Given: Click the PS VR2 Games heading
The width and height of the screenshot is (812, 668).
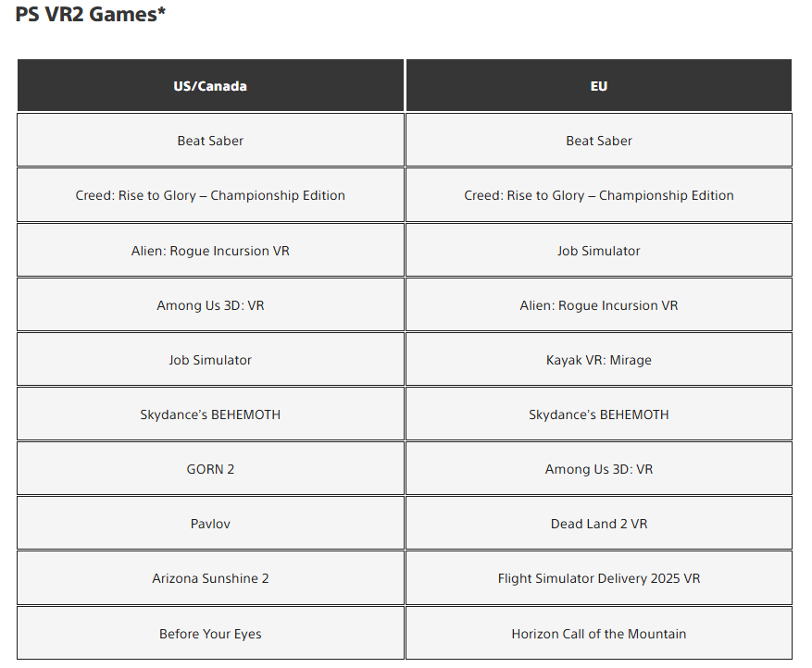Looking at the screenshot, I should 91,15.
